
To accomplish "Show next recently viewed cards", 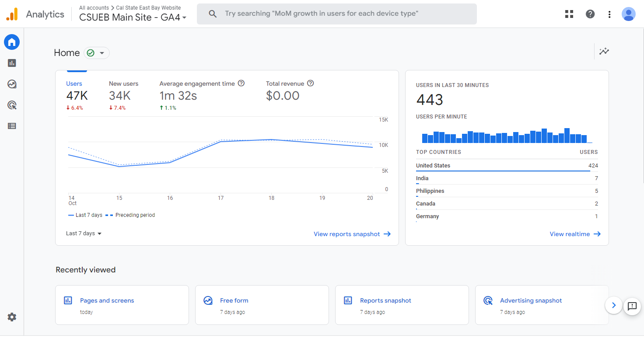I will 614,305.
